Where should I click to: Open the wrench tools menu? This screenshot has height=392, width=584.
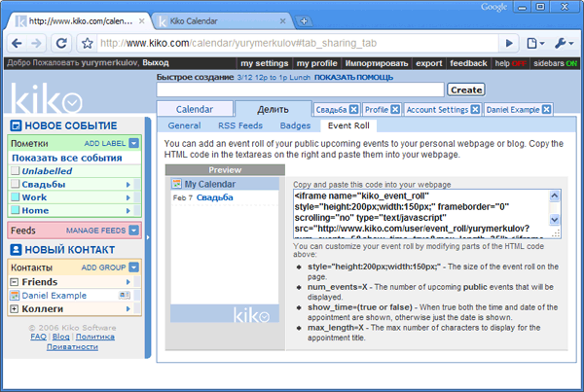[x=564, y=44]
